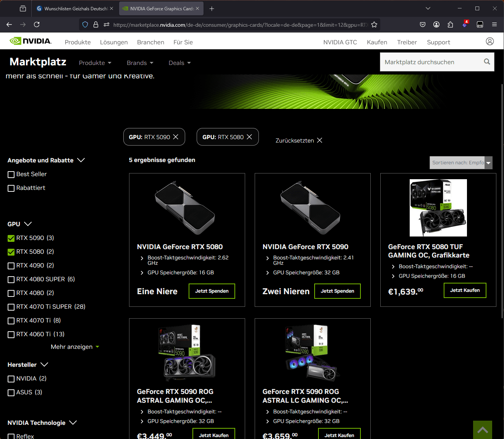Uncheck the RTX 5090 filter
The image size is (504, 439).
pos(11,238)
